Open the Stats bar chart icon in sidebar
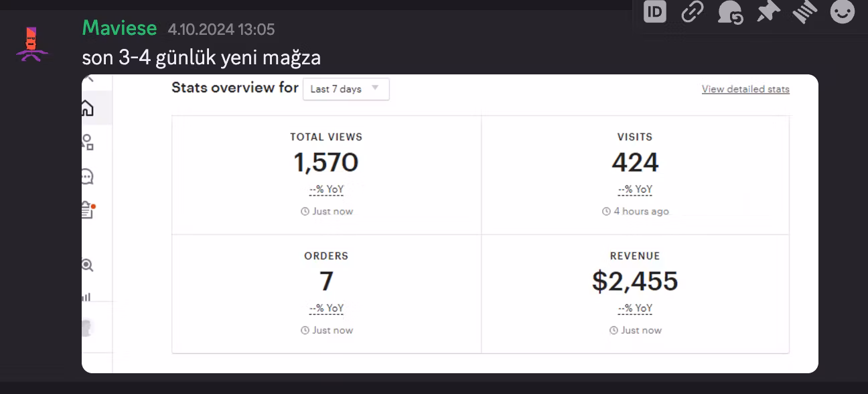This screenshot has width=868, height=394. coord(87,295)
